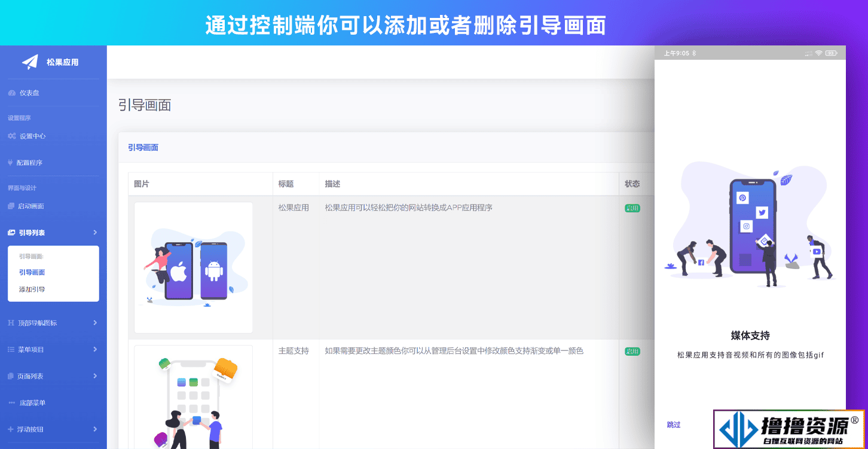
Task: Click the 描述 column header
Action: click(x=333, y=184)
